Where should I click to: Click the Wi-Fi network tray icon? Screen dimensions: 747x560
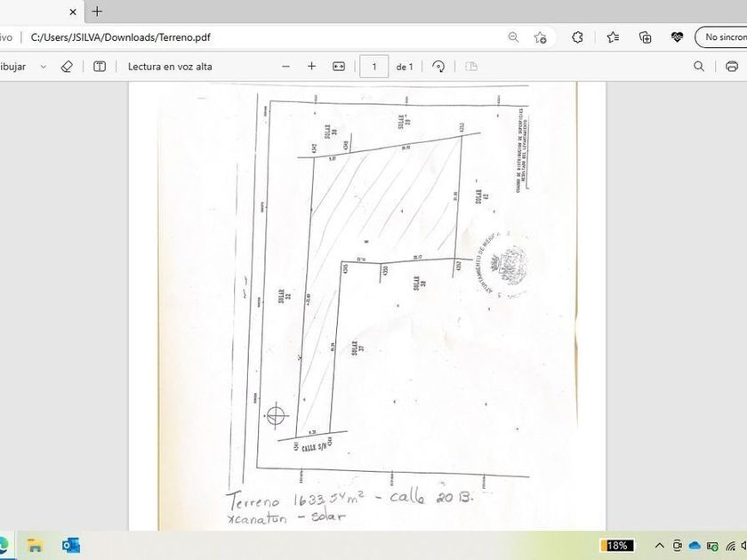(730, 546)
